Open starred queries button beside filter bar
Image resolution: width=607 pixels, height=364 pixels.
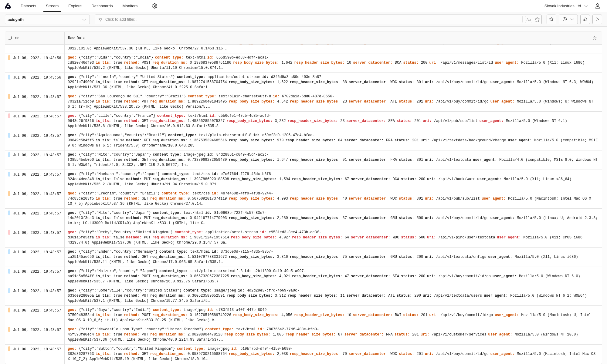[x=551, y=19]
